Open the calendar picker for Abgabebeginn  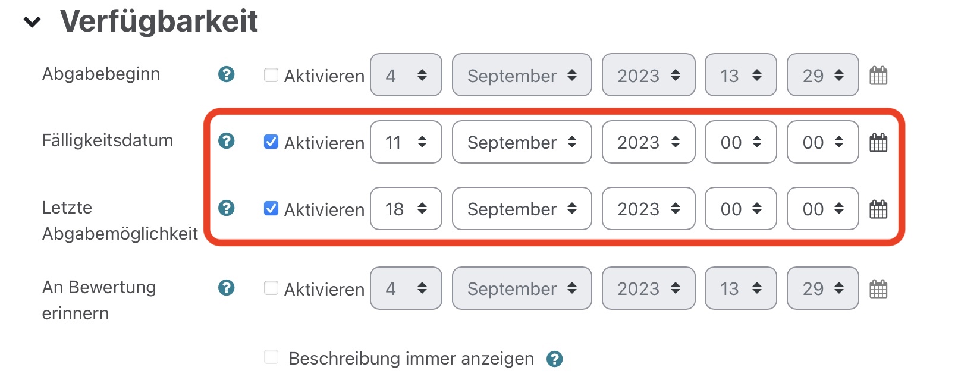[880, 75]
